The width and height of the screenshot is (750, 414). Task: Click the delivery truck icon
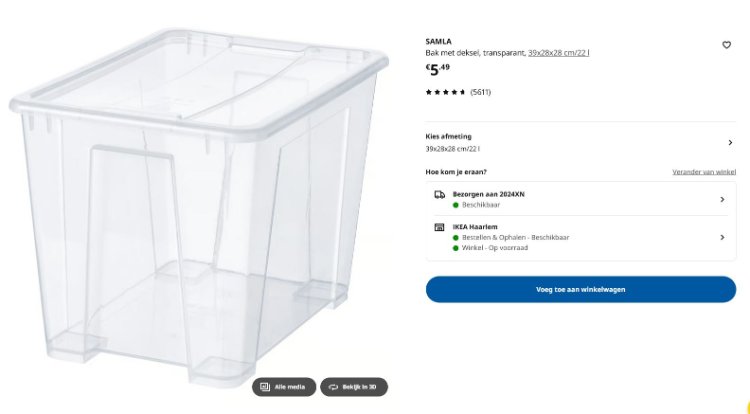click(439, 194)
